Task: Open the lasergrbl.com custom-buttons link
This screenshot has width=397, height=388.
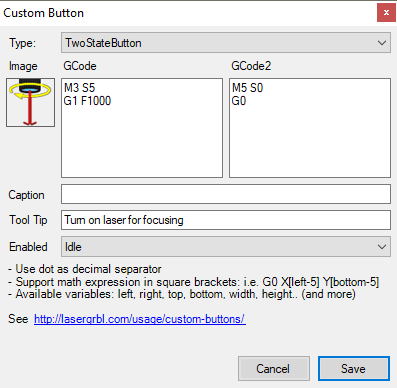Action: pyautogui.click(x=140, y=319)
